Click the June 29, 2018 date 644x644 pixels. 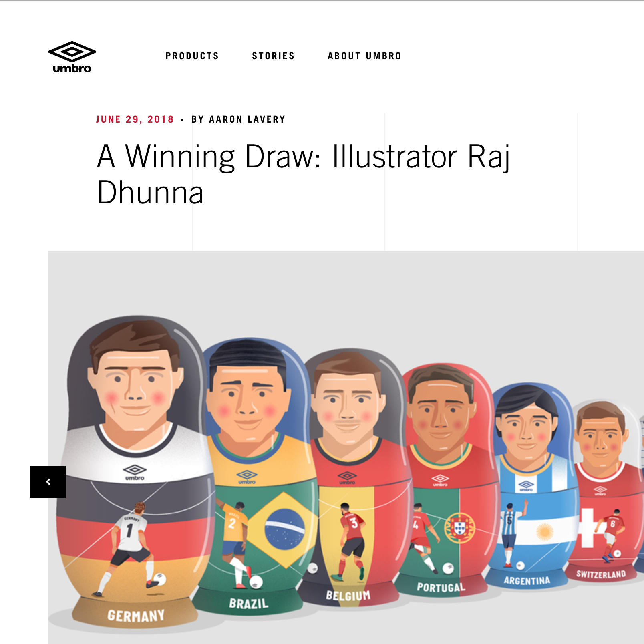tap(135, 119)
